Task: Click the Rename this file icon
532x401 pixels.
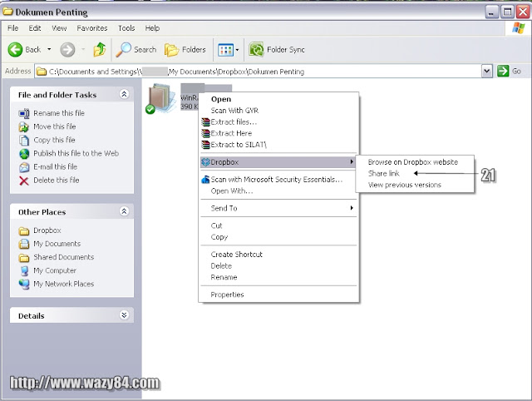Action: tap(24, 113)
